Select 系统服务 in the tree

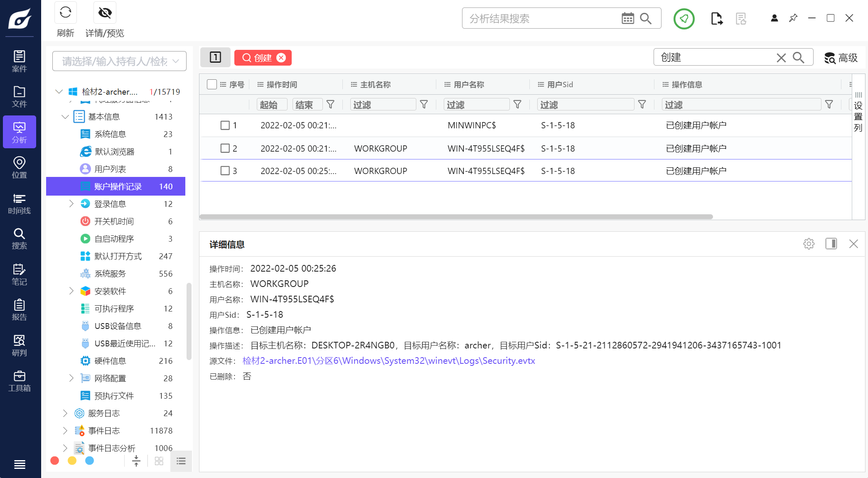click(110, 274)
